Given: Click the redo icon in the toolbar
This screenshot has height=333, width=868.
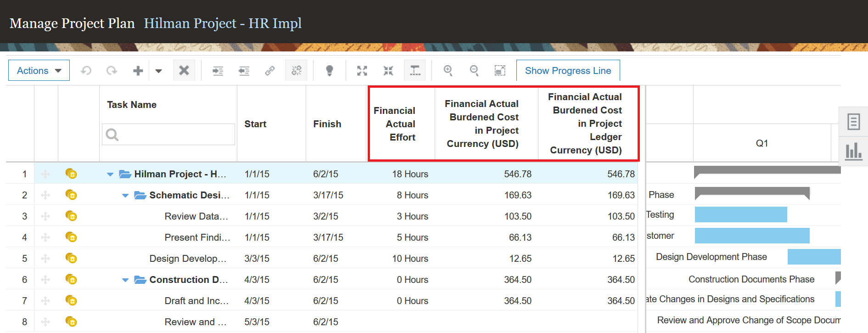Looking at the screenshot, I should (112, 71).
